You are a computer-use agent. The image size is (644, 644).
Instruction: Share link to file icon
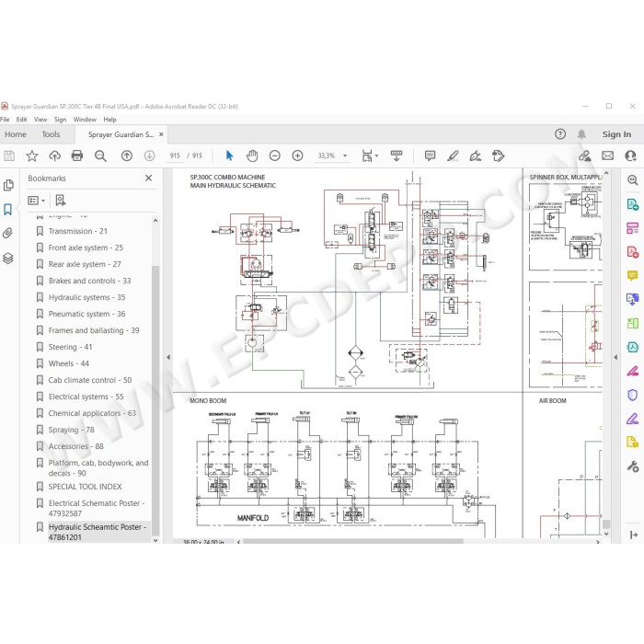coord(584,155)
